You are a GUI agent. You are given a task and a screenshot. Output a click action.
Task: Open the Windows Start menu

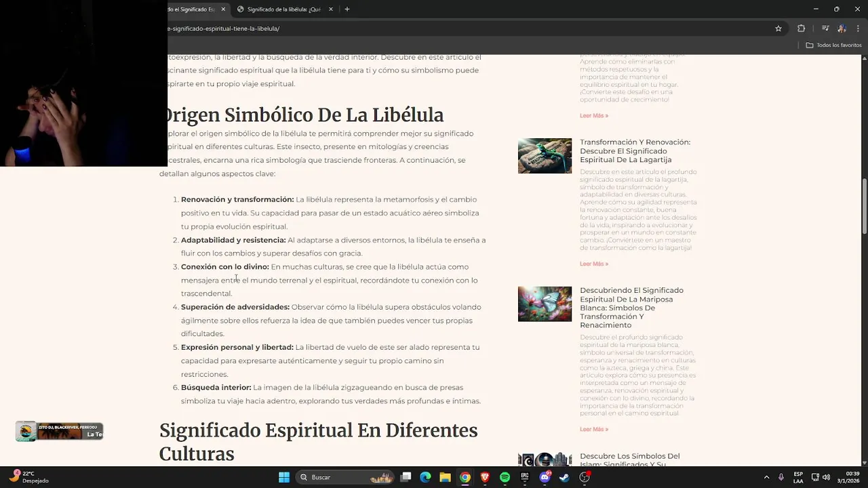(284, 477)
